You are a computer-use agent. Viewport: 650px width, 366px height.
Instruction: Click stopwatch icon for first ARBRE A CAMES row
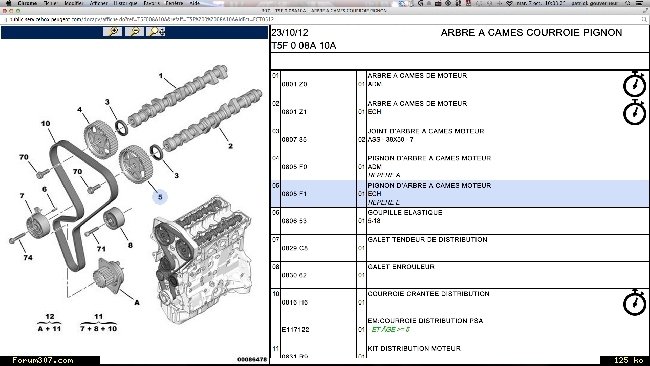tap(634, 84)
